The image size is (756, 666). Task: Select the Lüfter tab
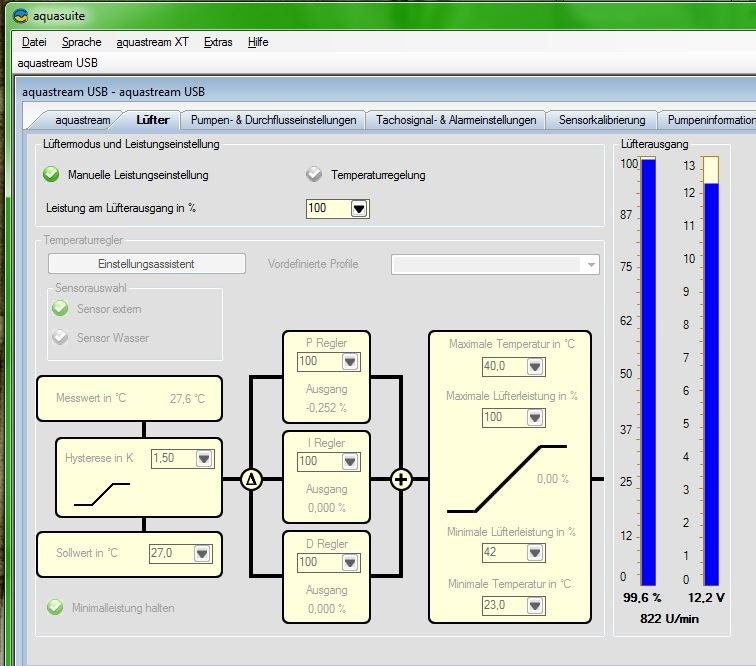click(x=152, y=120)
